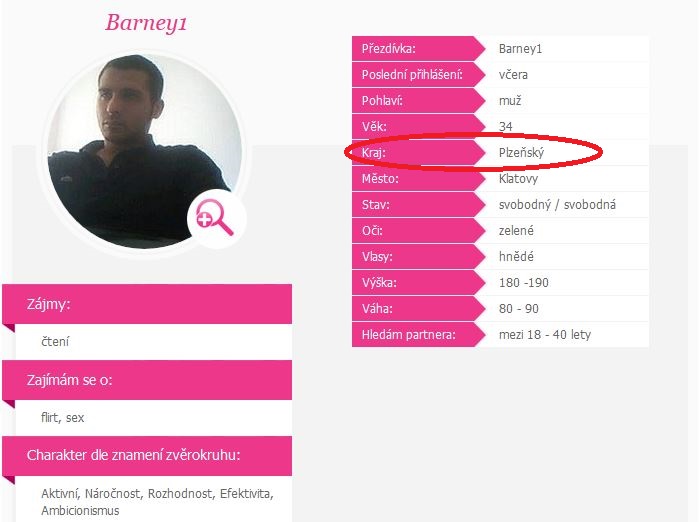Select the Výška label row

coord(418,282)
